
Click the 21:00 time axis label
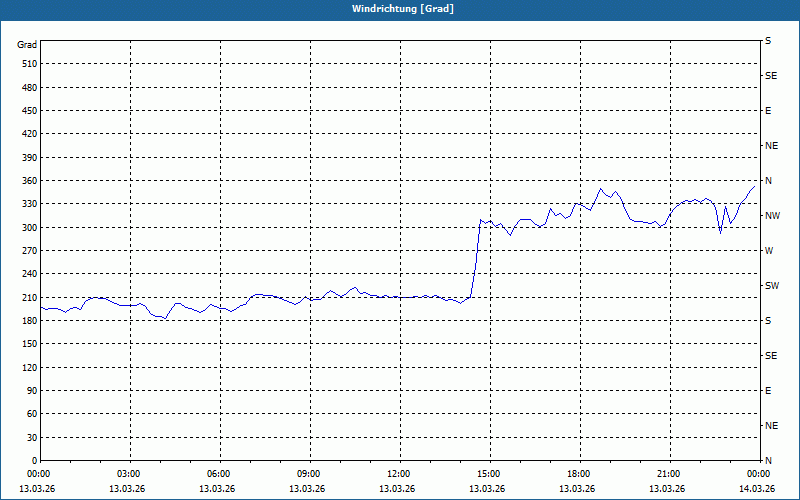[667, 474]
